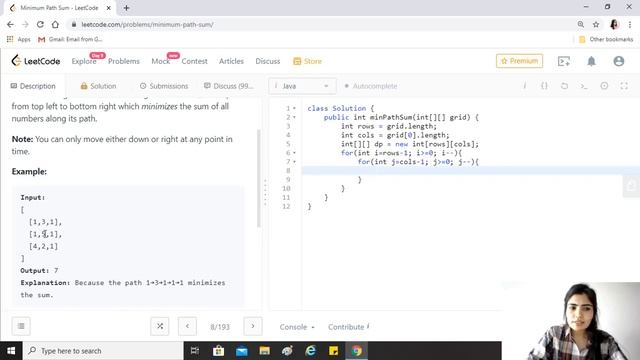640x360 pixels.
Task: Open File Explorer from taskbar
Action: [264, 351]
